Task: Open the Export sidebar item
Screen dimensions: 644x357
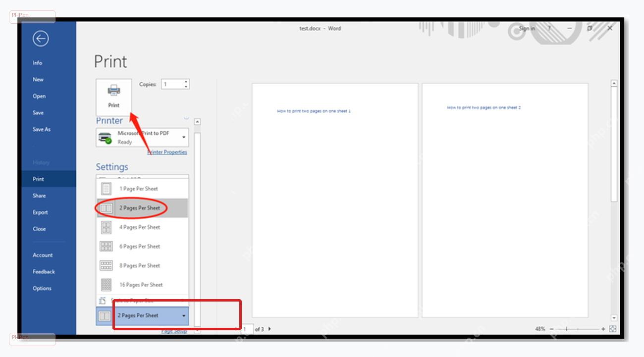Action: point(41,212)
